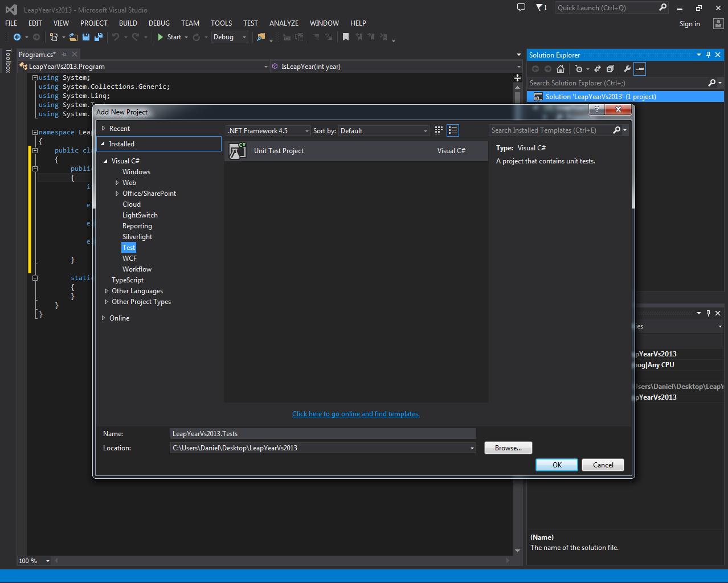This screenshot has height=583, width=728.
Task: Click the New Project toolbar icon
Action: 54,37
